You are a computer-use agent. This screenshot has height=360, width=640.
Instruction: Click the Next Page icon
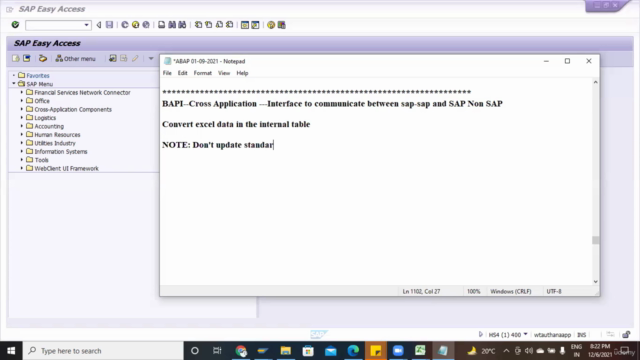click(219, 25)
